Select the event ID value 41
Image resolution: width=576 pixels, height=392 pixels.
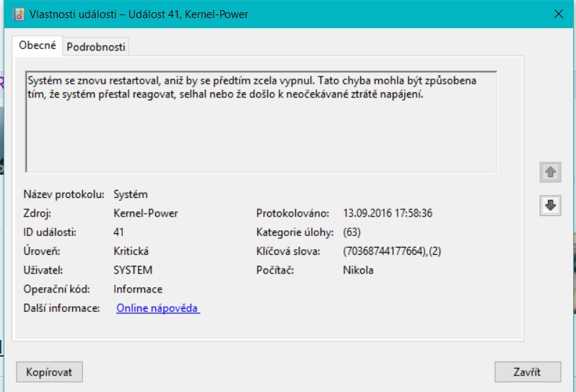coord(118,232)
